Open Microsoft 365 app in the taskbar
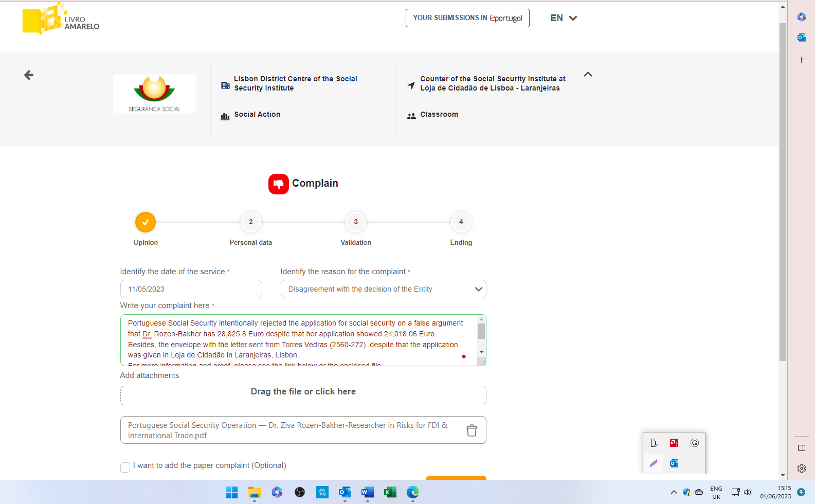This screenshot has width=815, height=504. click(x=277, y=492)
